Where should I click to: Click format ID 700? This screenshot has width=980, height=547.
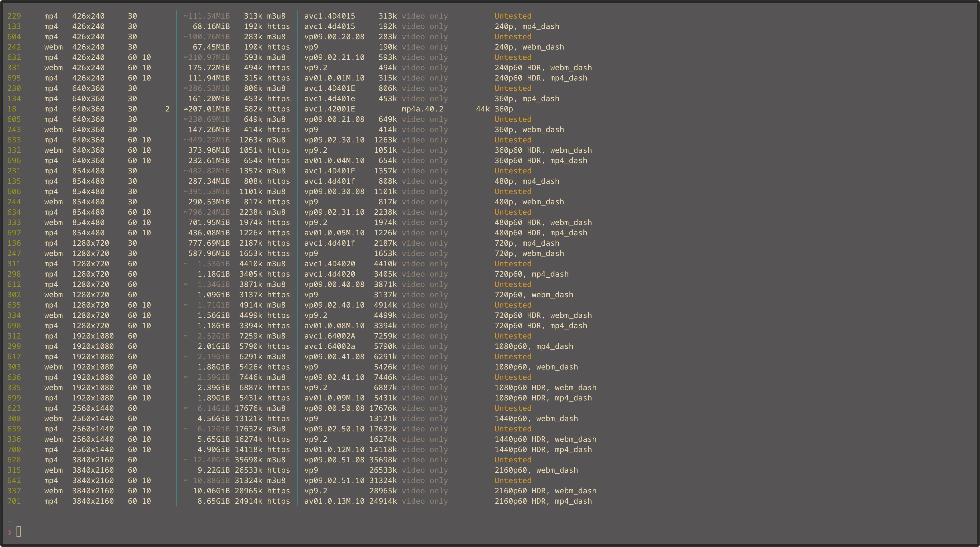14,449
